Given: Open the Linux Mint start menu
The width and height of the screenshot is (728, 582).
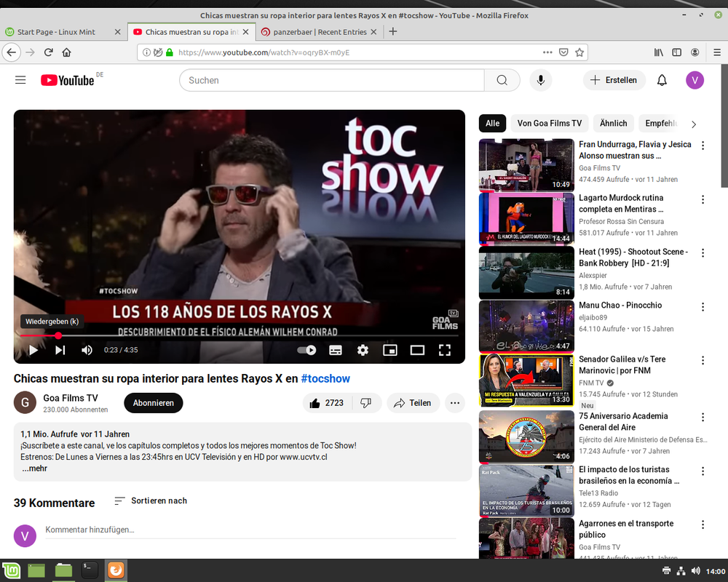Looking at the screenshot, I should [12, 570].
